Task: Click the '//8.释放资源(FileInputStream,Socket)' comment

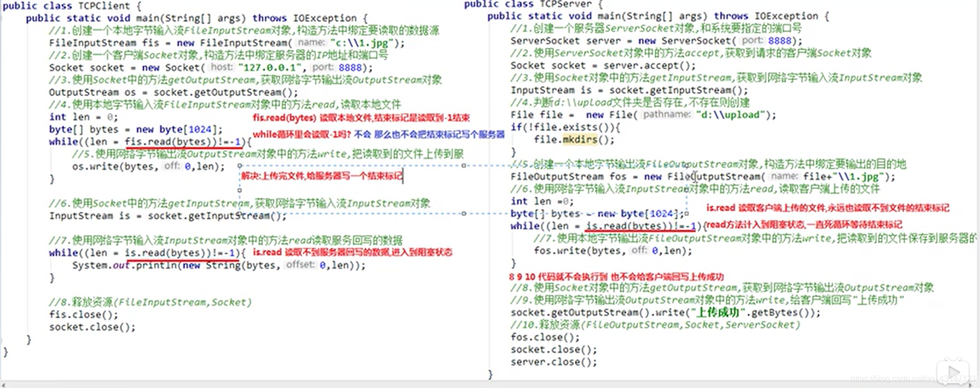Action: pyautogui.click(x=150, y=302)
